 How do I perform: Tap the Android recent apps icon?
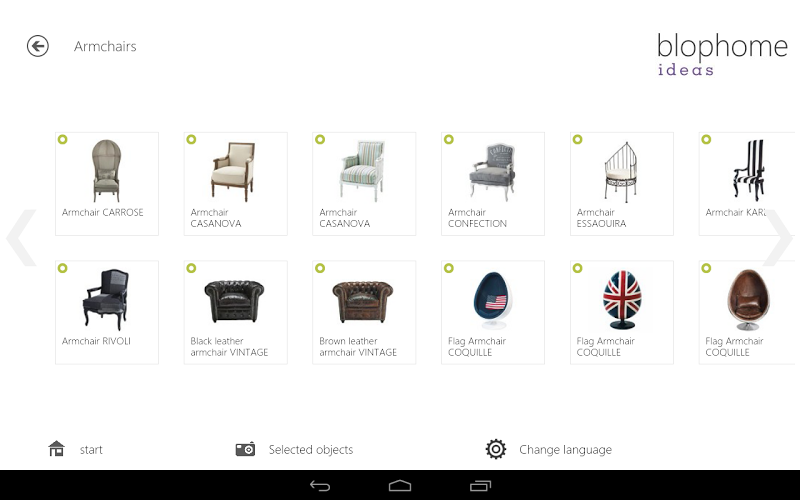[480, 486]
